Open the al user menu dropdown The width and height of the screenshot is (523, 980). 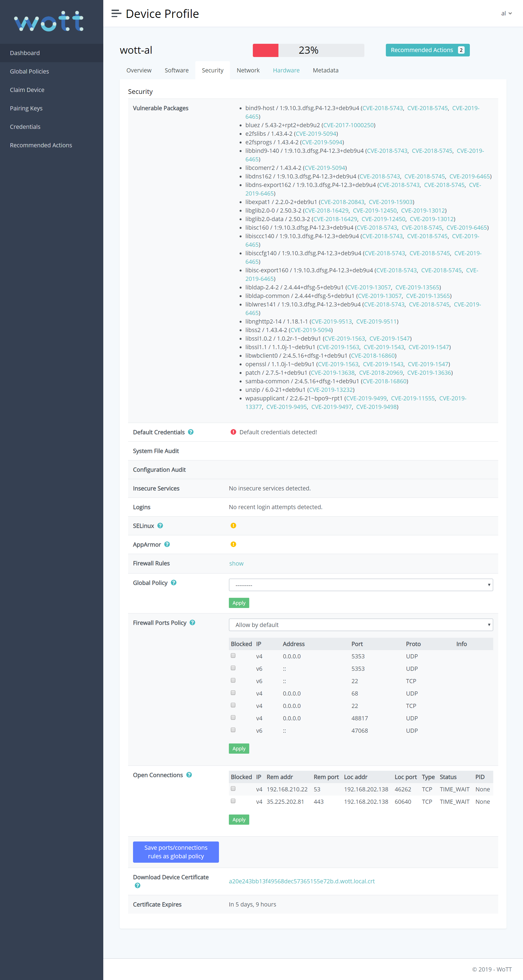click(x=506, y=14)
